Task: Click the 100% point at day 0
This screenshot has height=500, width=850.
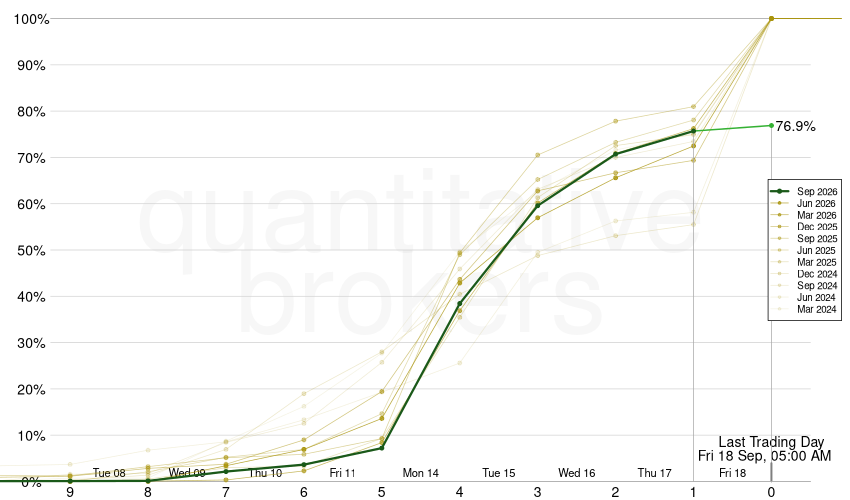Action: click(x=771, y=18)
